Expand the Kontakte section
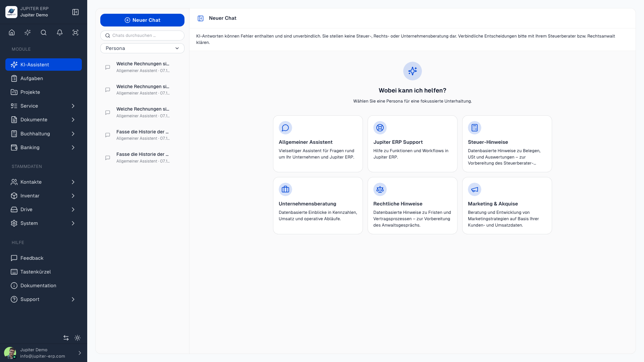This screenshot has height=362, width=644. click(44, 182)
